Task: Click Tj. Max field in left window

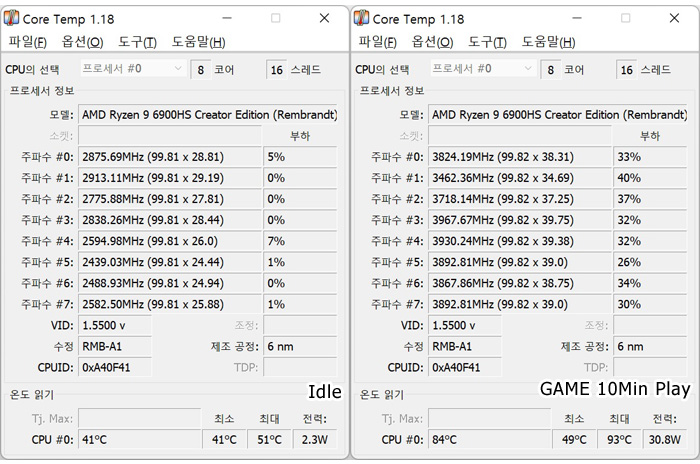Action: pos(140,418)
